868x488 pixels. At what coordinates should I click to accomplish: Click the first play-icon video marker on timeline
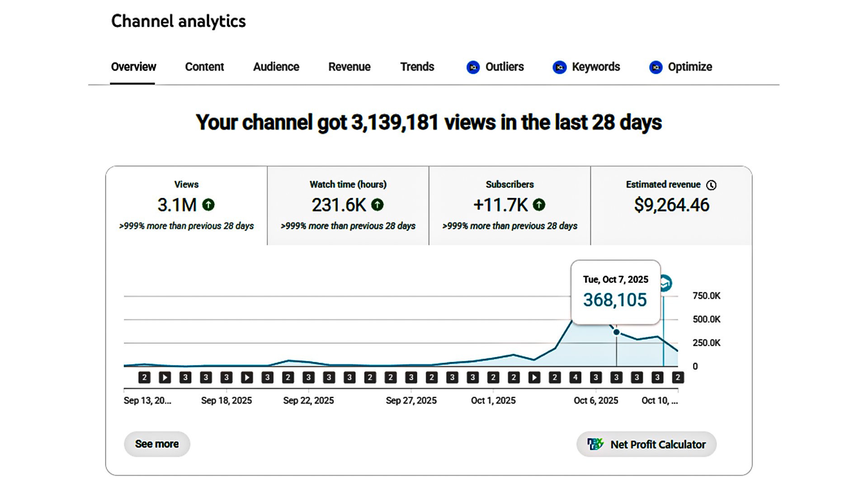coord(165,377)
